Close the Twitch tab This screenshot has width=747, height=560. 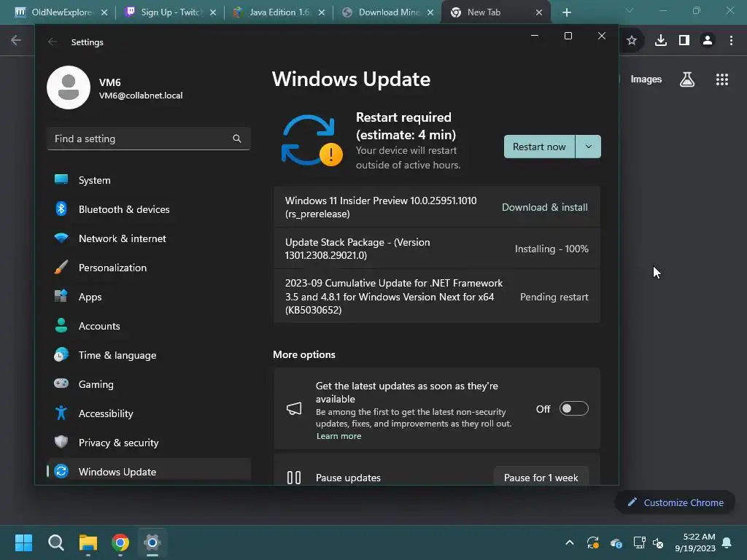click(213, 12)
